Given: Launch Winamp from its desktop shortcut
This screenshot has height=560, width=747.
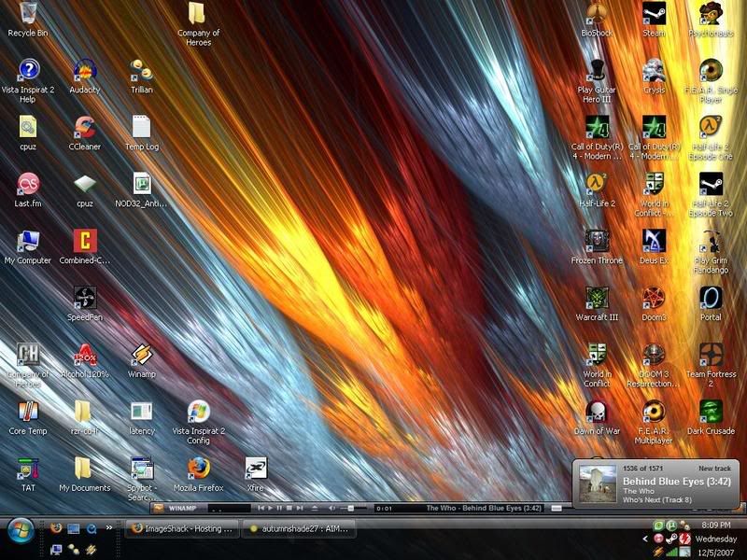Looking at the screenshot, I should [x=142, y=361].
